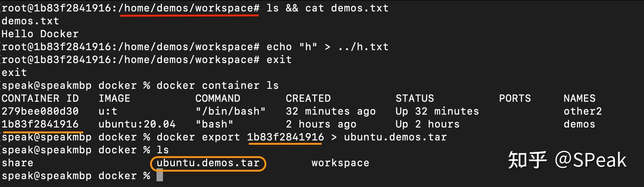Click the '32 minutes ago' created value

pos(331,111)
